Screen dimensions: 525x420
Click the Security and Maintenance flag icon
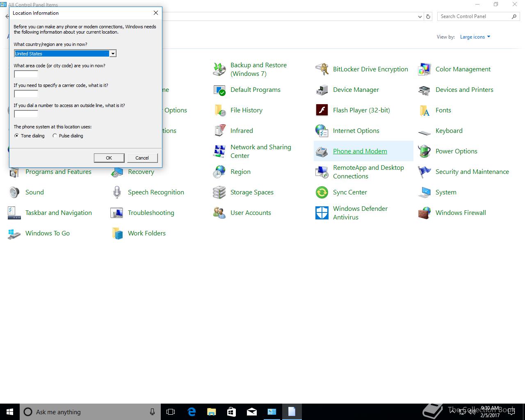425,172
